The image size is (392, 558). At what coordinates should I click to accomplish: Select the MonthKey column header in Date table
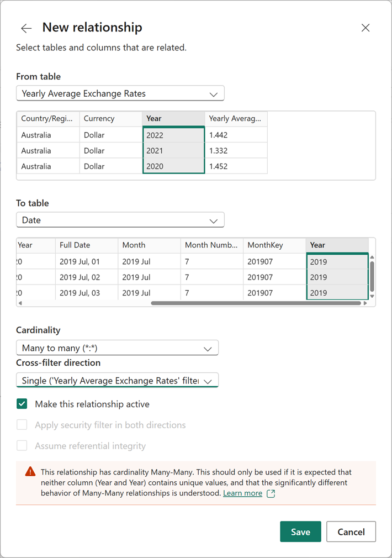[x=274, y=245]
